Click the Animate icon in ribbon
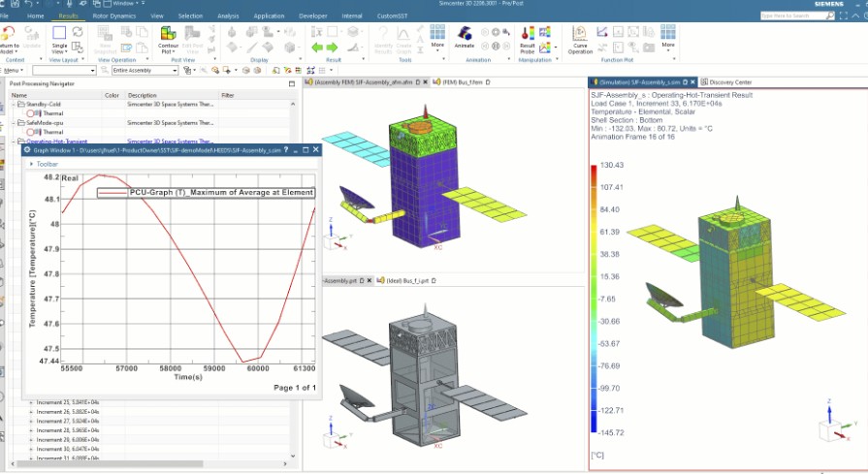868x474 pixels. click(x=465, y=37)
